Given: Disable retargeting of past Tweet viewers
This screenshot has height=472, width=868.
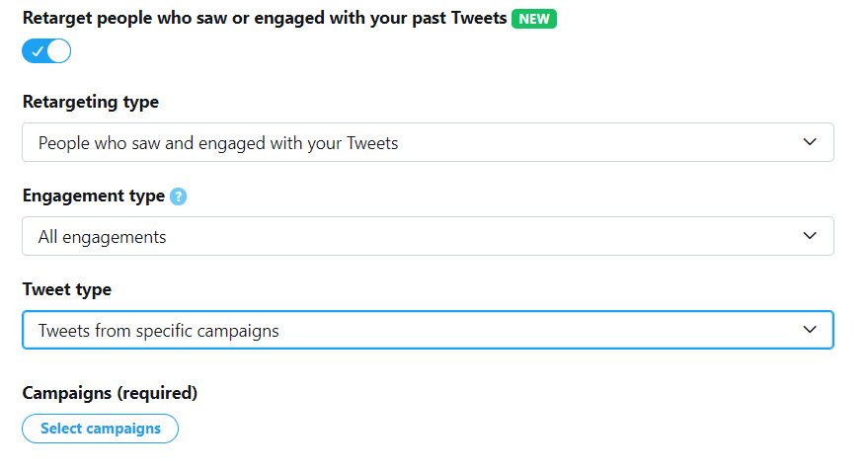Looking at the screenshot, I should [46, 51].
